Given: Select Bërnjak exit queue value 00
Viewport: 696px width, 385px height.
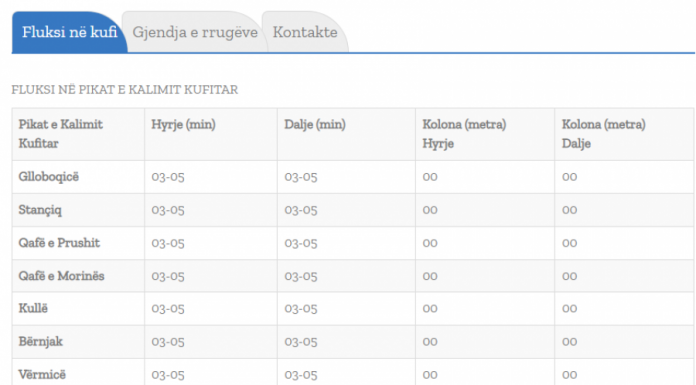Looking at the screenshot, I should [569, 341].
